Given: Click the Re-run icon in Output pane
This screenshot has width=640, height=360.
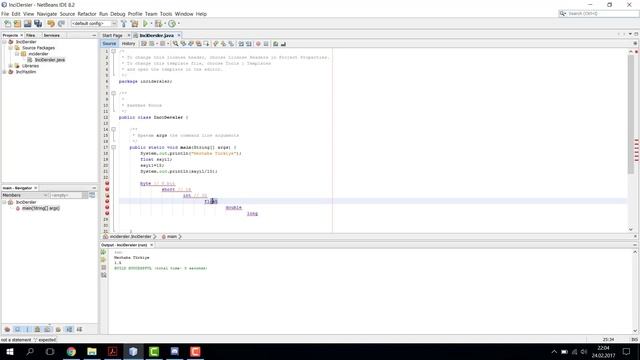Looking at the screenshot, I should [104, 252].
